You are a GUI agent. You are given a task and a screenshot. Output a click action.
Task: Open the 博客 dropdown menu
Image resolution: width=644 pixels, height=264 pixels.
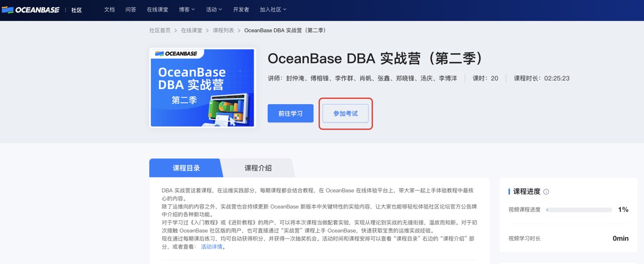click(x=187, y=10)
